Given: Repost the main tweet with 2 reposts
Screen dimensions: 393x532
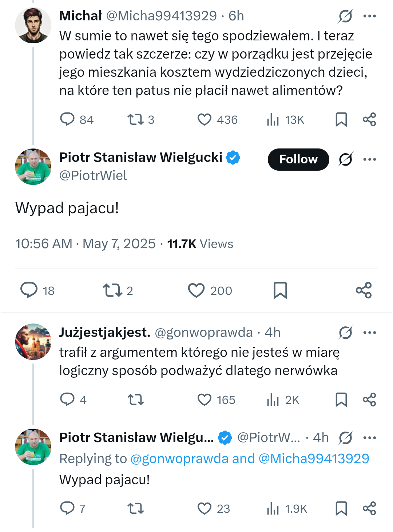Looking at the screenshot, I should click(112, 290).
